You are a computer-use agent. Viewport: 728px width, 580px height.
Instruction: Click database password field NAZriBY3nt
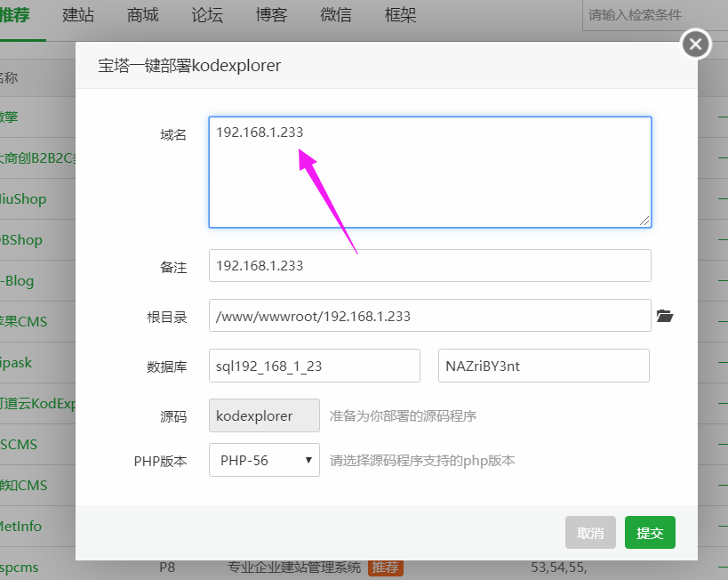point(544,366)
